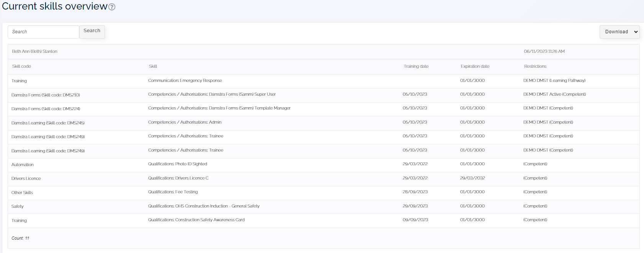The width and height of the screenshot is (644, 253).
Task: Click the Damstra Learning DMS245 Admin row
Action: tap(324, 123)
